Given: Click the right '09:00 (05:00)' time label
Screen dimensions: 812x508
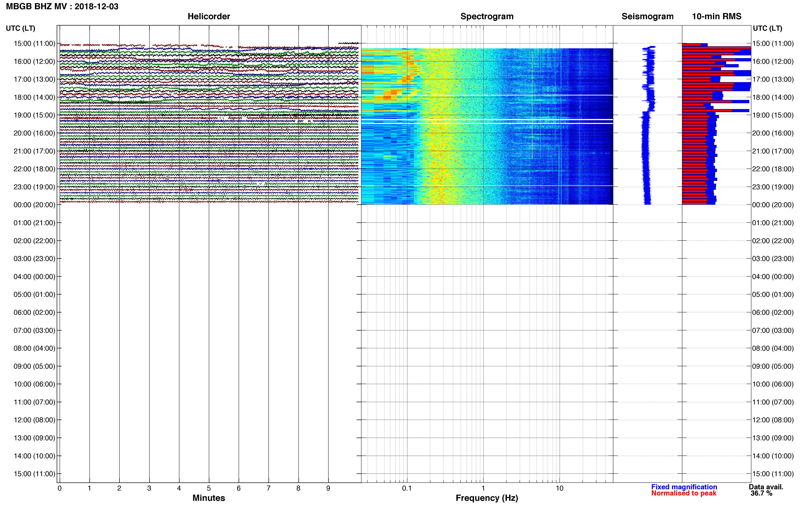Looking at the screenshot, I should (x=773, y=366).
